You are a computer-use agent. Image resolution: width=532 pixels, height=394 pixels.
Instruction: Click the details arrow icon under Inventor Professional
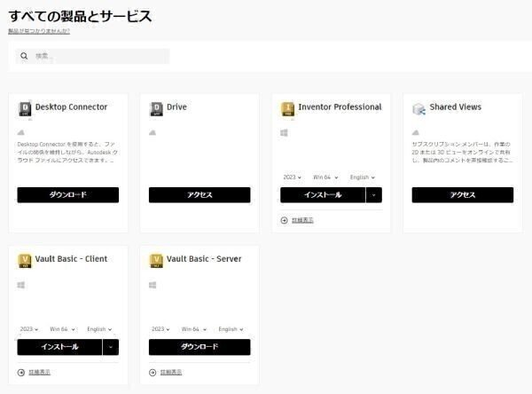[x=285, y=220]
